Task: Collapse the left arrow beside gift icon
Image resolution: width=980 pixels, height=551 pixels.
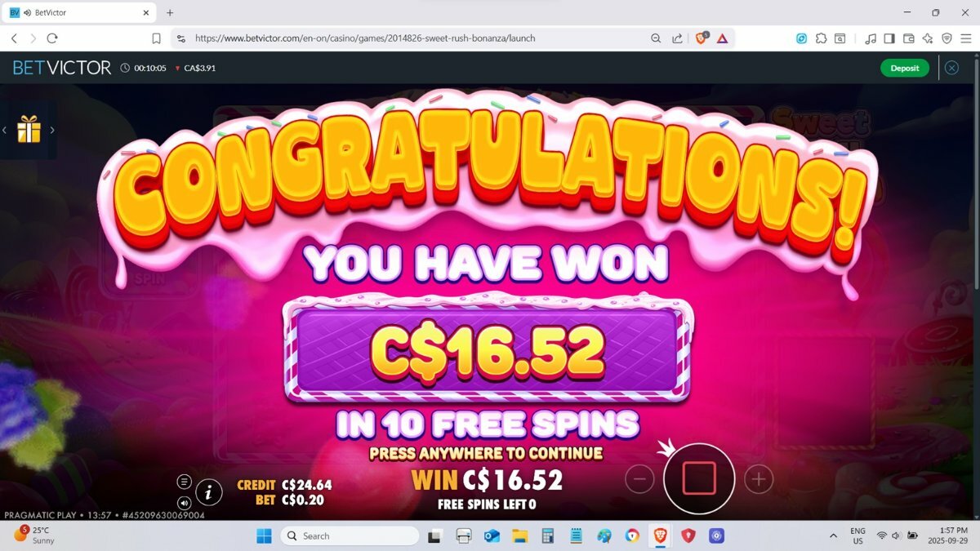Action: tap(5, 130)
